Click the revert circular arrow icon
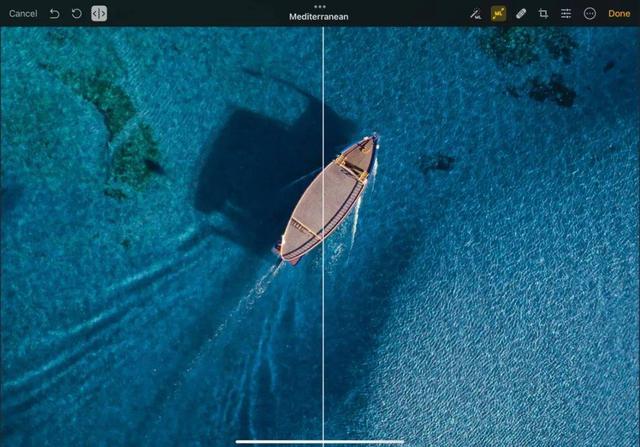 click(x=76, y=14)
